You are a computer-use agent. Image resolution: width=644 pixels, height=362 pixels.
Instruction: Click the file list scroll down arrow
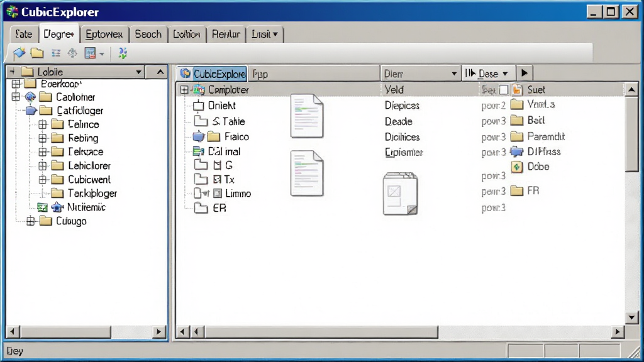[631, 317]
